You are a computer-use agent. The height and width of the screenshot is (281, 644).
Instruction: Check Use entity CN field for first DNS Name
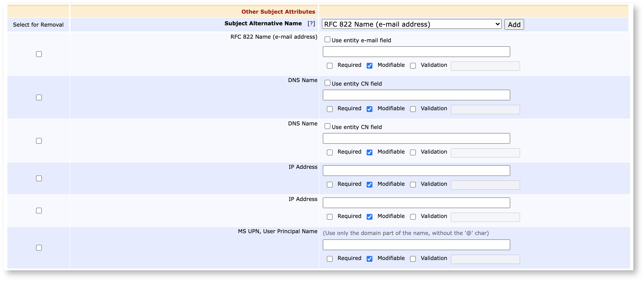(327, 83)
